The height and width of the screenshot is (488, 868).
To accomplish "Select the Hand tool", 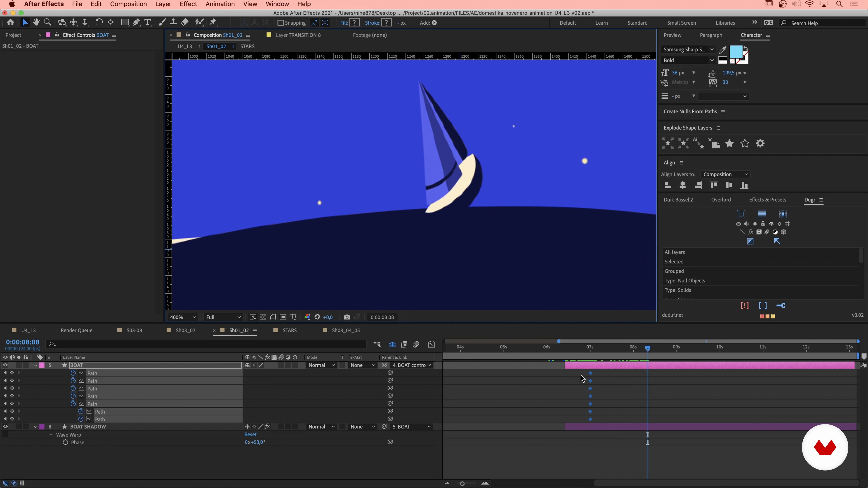I will point(36,23).
